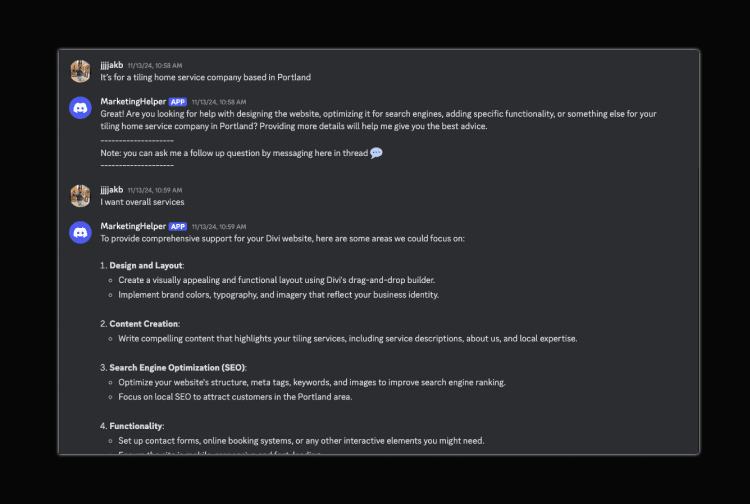Click the MarketingHelper username on the 10:58 AM reply

133,102
